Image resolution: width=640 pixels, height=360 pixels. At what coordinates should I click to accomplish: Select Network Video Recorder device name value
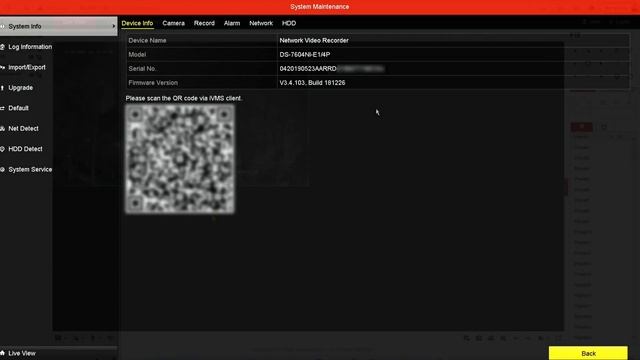coord(314,40)
